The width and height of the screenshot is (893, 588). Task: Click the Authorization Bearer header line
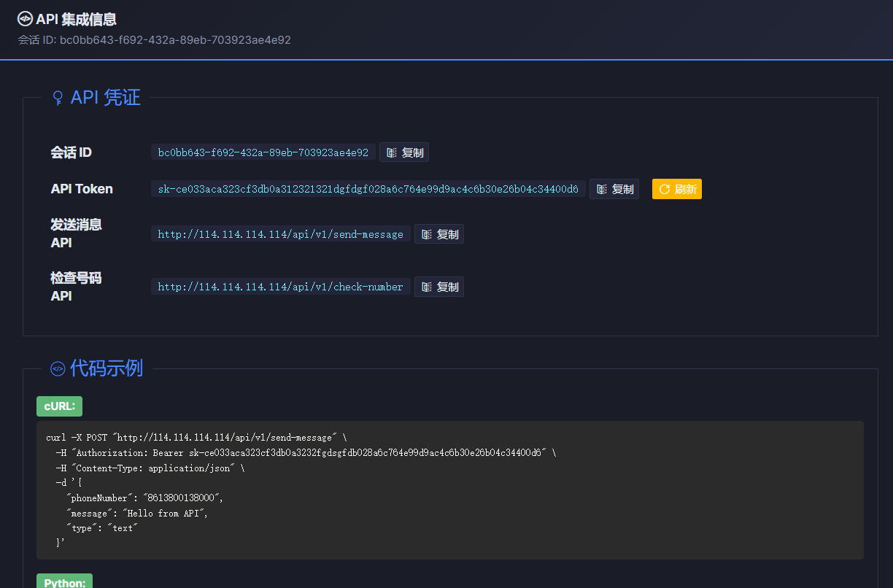[x=306, y=453]
